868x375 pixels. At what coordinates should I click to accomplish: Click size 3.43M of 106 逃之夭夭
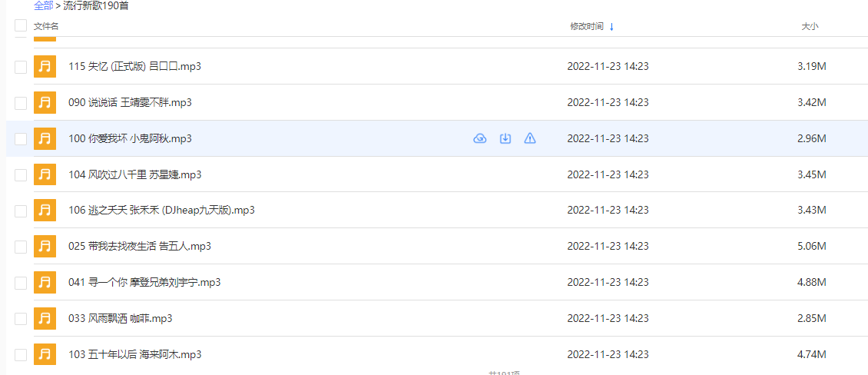(811, 211)
